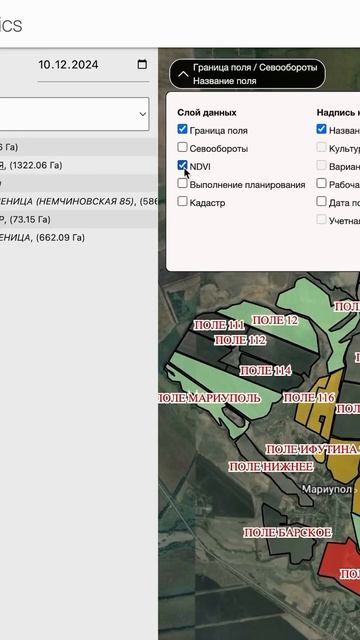Image resolution: width=360 pixels, height=640 pixels.
Task: Enable the Кадастр layer checkbox
Action: (182, 201)
